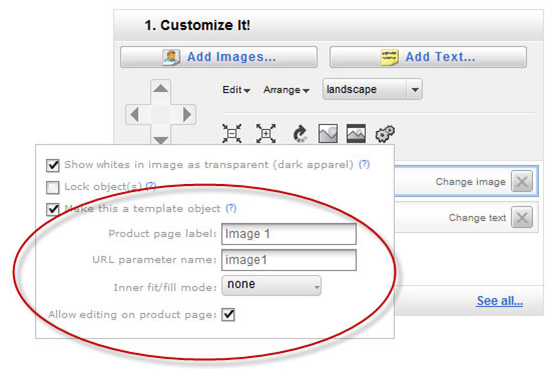Enable the Lock object(s) checkbox

point(53,187)
